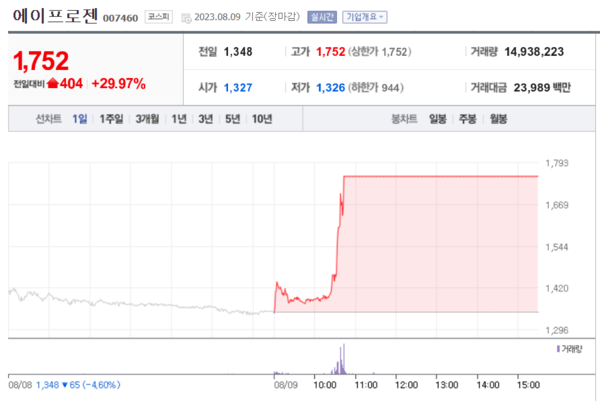Expand the 기업개요 dropdown
600x401 pixels.
(x=365, y=17)
